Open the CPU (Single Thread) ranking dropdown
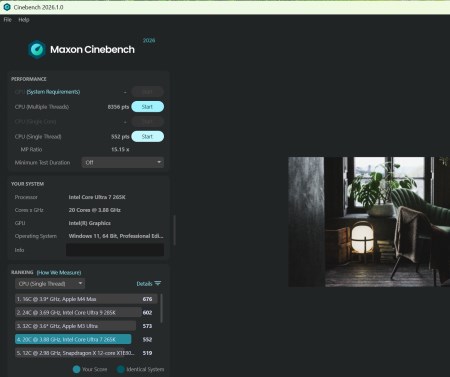The image size is (450, 377). [x=50, y=284]
